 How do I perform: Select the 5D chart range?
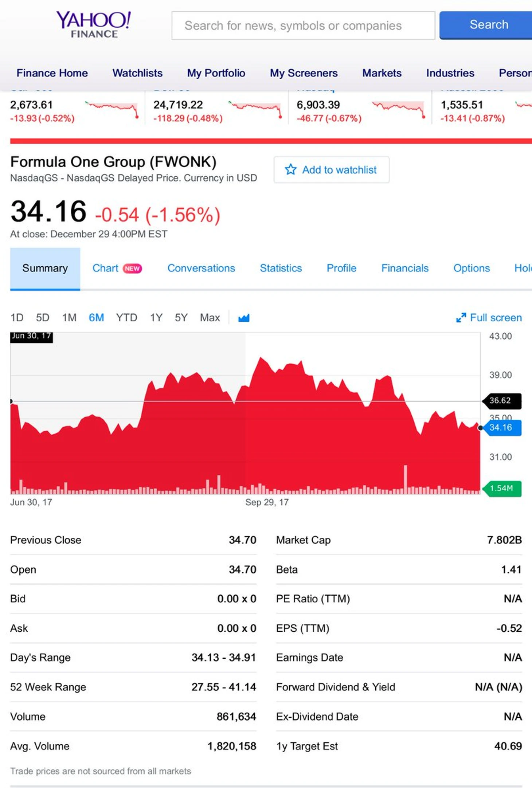pyautogui.click(x=43, y=318)
